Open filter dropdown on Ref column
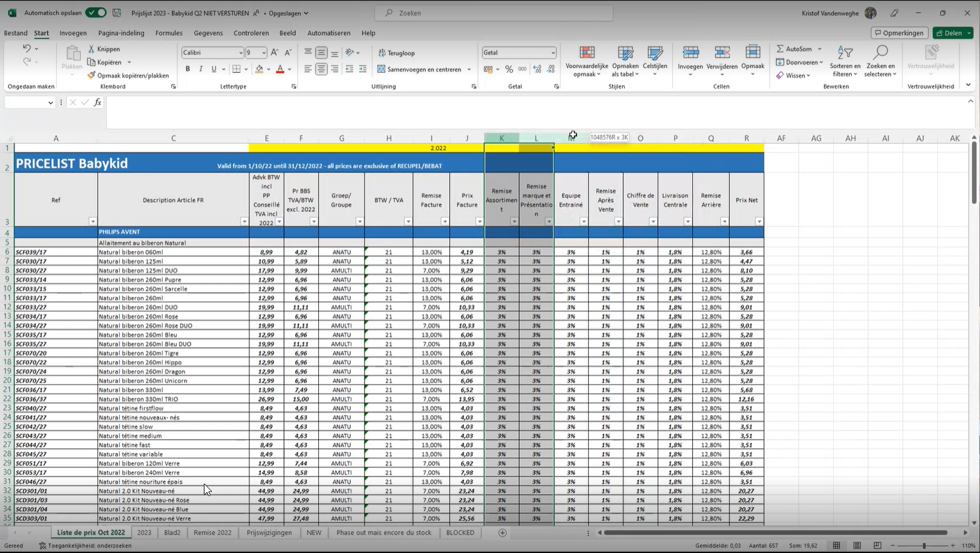The image size is (980, 553). point(93,222)
